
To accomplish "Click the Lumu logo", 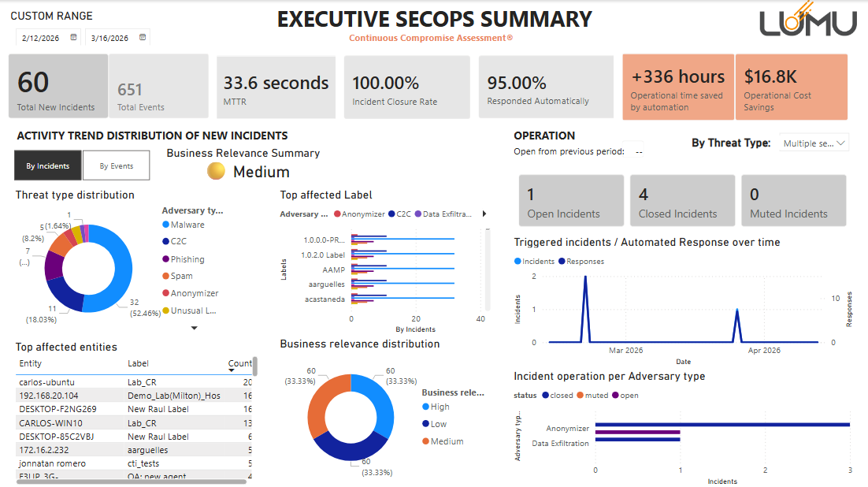I will tap(807, 22).
